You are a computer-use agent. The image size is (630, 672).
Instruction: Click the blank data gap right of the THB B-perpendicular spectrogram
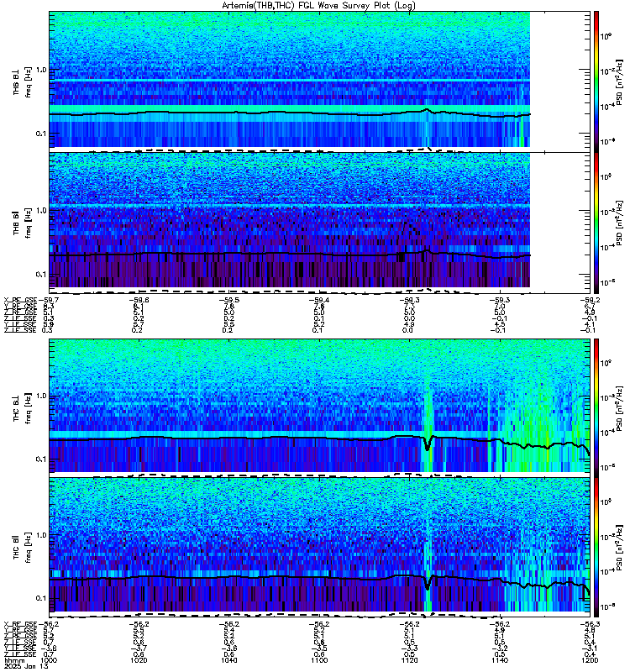[x=559, y=80]
